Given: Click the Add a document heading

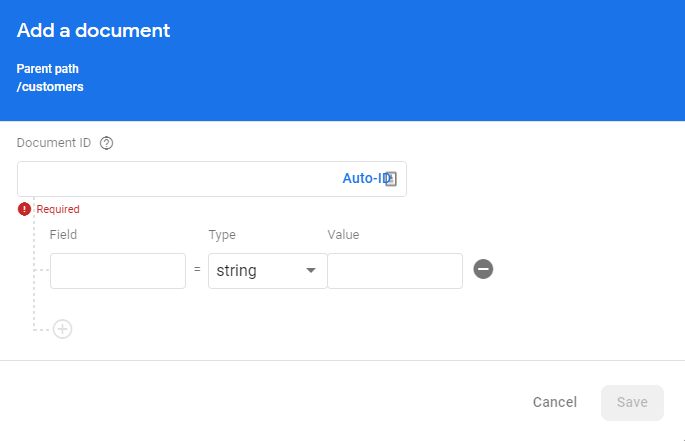Looking at the screenshot, I should pyautogui.click(x=93, y=31).
